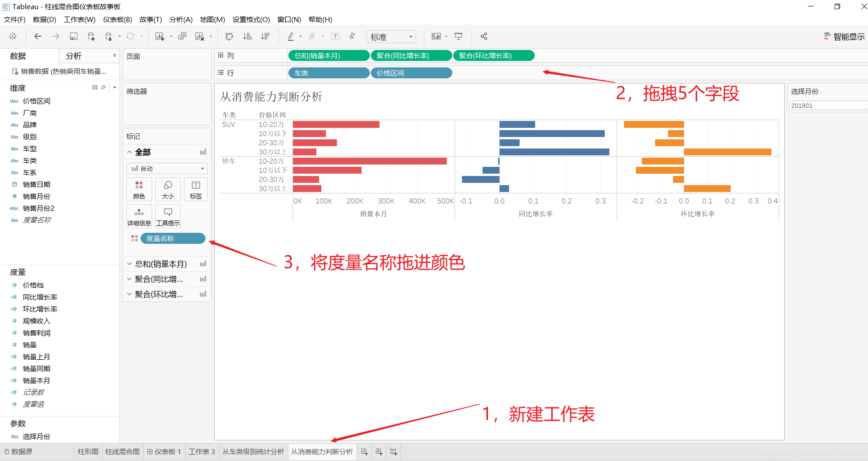The height and width of the screenshot is (461, 868).
Task: Collapse the 全部 marks section
Action: coord(130,152)
